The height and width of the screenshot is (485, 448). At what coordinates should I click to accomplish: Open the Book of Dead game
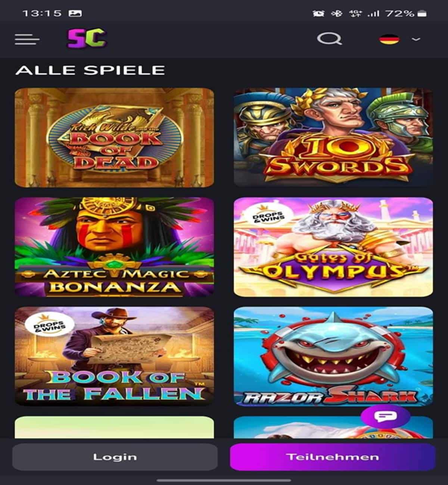[x=114, y=138]
